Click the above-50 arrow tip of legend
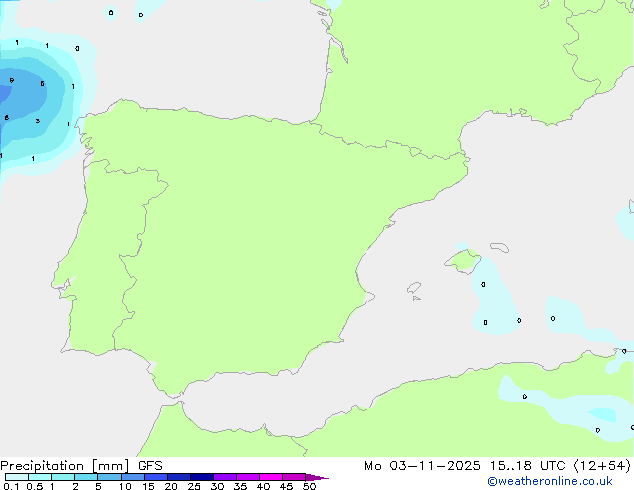Screen dimensions: 634x490 (x=317, y=477)
